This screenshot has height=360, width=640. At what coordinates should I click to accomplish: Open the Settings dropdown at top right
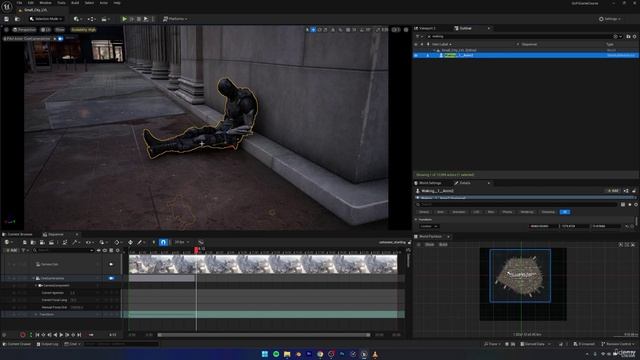point(610,19)
